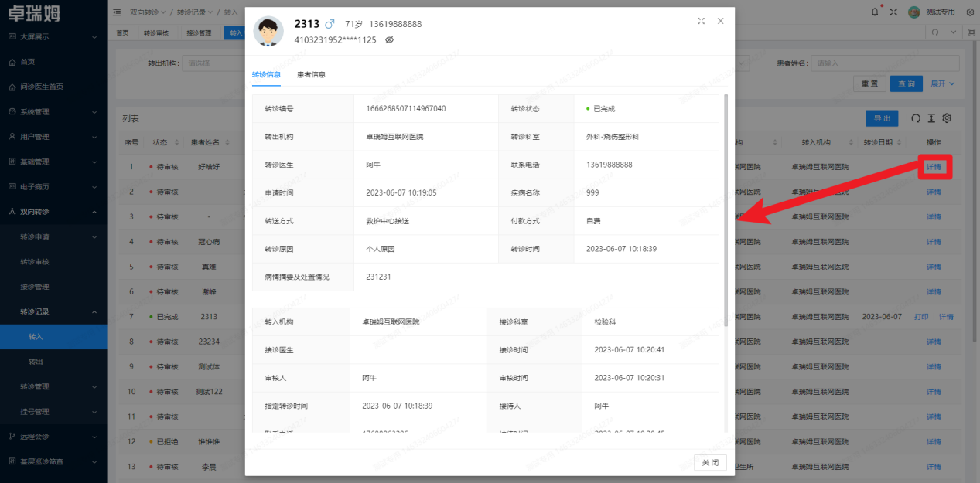Image resolution: width=980 pixels, height=483 pixels.
Task: Open the settings gear in the top bar
Action: [971, 12]
